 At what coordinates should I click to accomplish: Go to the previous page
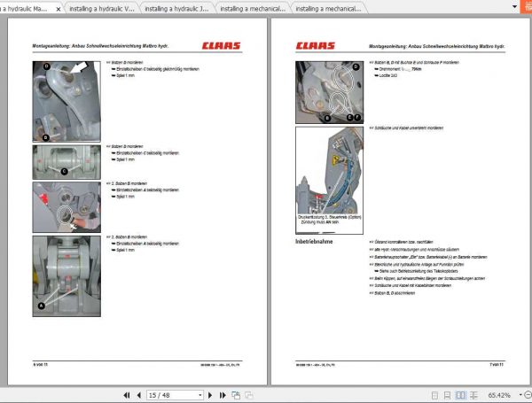pos(139,395)
